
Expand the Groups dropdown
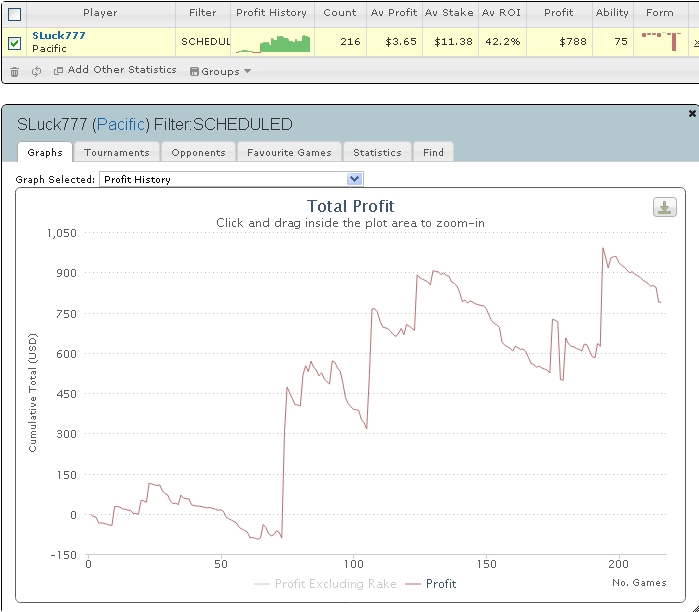[221, 71]
